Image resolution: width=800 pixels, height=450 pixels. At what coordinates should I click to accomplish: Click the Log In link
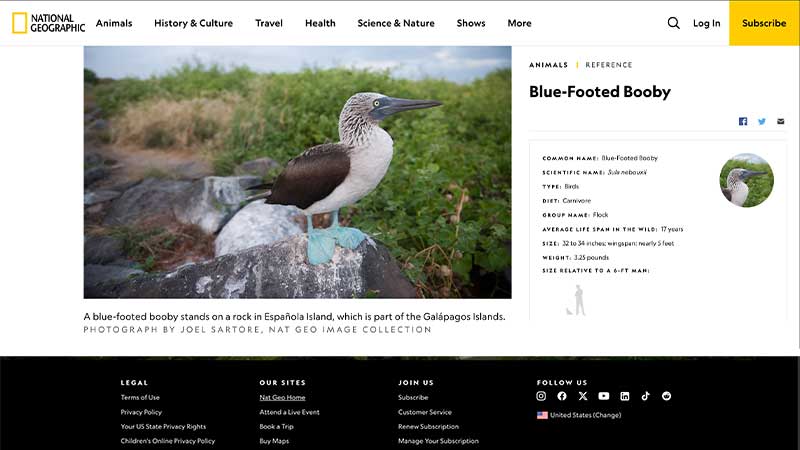707,23
